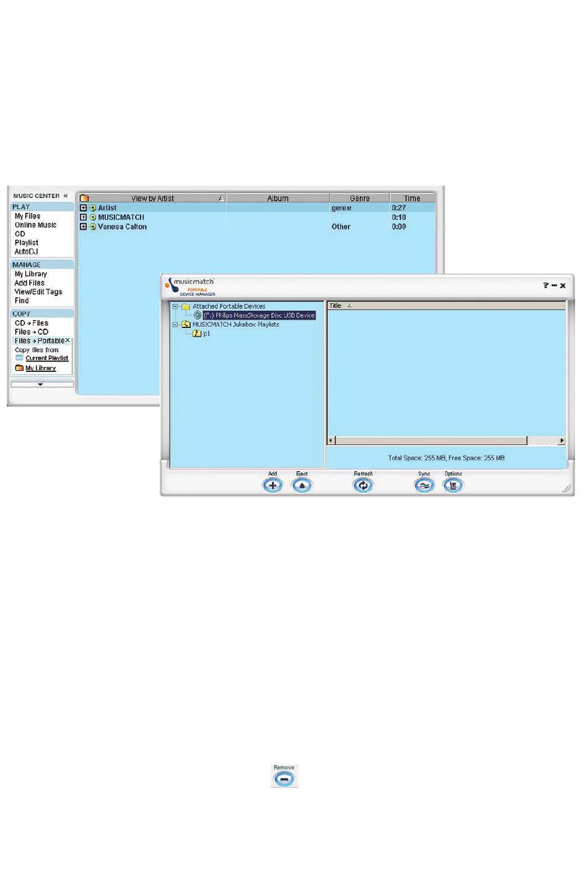Click the 0:27 time cell
Viewport: 588px width, 869px height.
click(x=399, y=208)
